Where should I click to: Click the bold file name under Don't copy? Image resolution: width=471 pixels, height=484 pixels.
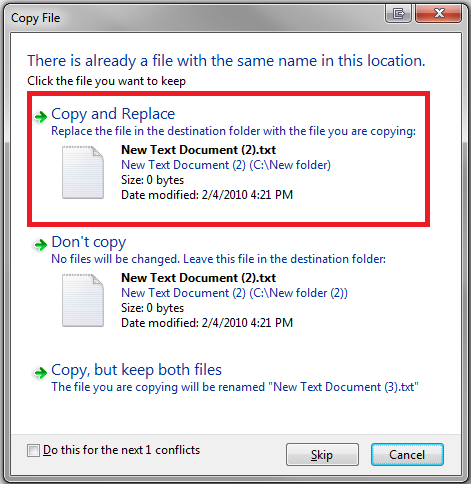199,278
